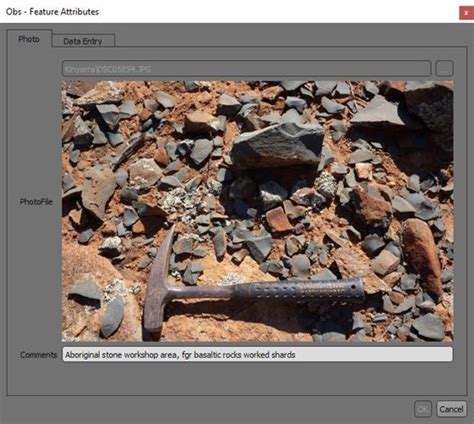Click the word 'basaltic' in the comment text
This screenshot has height=424, width=474.
tap(207, 355)
